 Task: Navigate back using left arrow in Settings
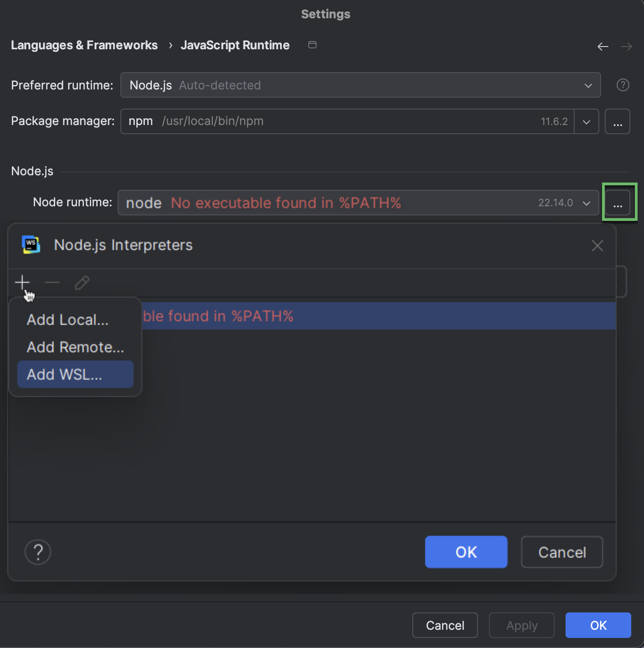[x=602, y=46]
